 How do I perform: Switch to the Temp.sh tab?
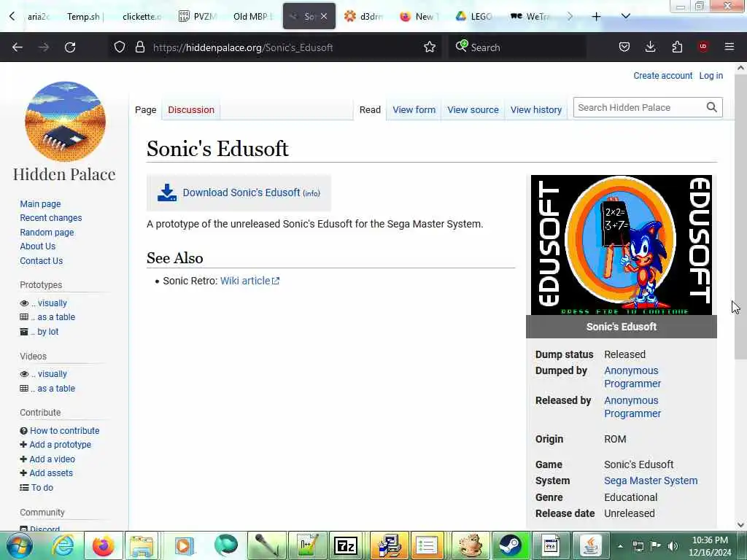click(x=83, y=17)
